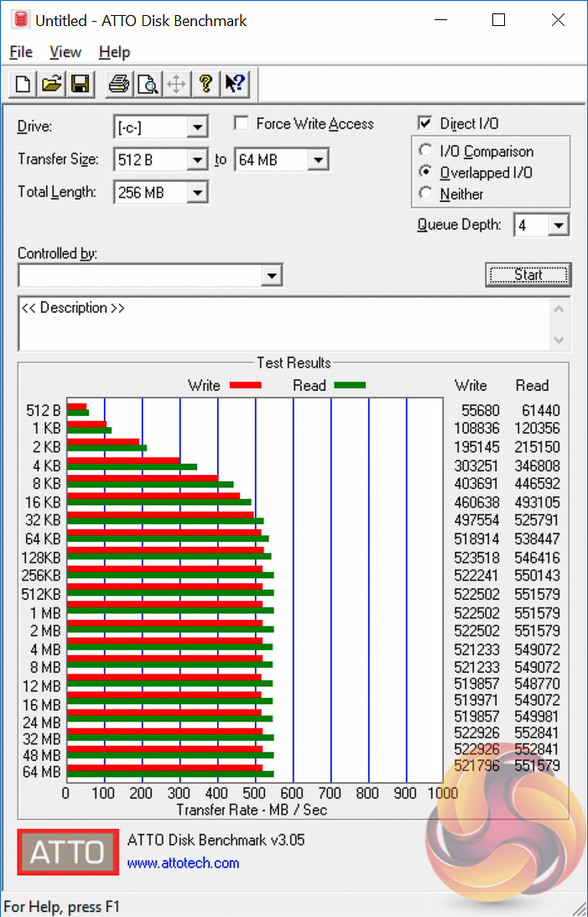Click the Print Preview icon
This screenshot has height=917, width=588.
pos(148,84)
